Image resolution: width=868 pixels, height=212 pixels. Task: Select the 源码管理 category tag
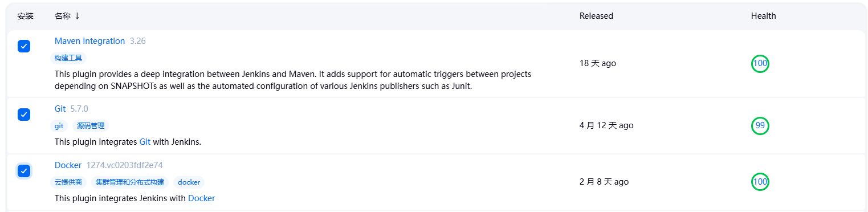coord(91,126)
